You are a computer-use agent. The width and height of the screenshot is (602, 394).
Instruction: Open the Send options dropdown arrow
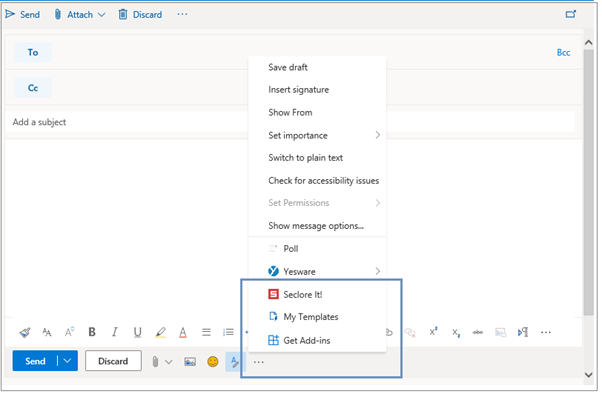(x=68, y=361)
